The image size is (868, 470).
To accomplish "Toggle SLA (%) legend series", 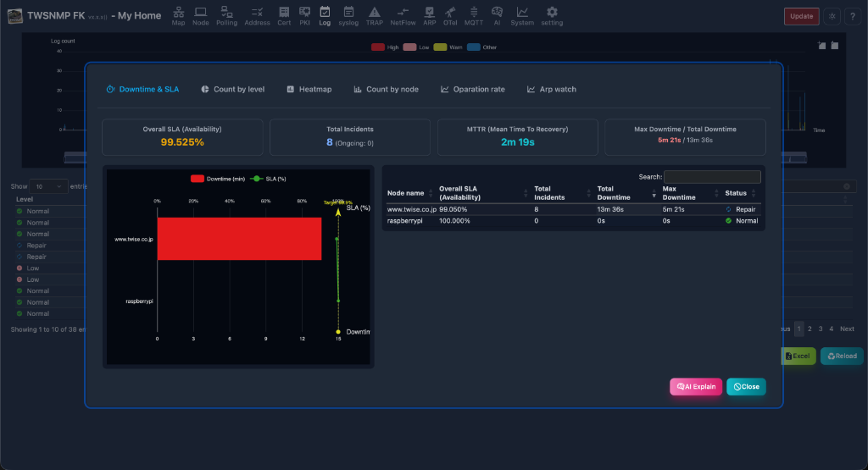I will point(268,179).
